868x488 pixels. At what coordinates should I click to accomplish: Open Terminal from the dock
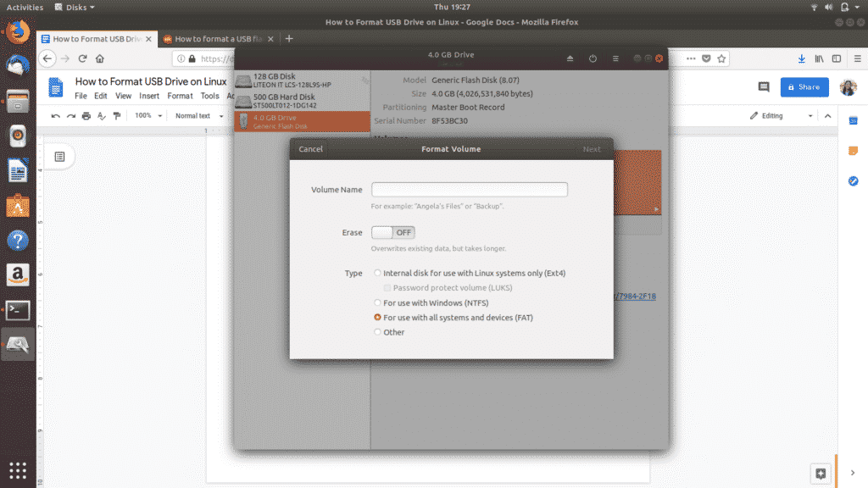[x=18, y=310]
